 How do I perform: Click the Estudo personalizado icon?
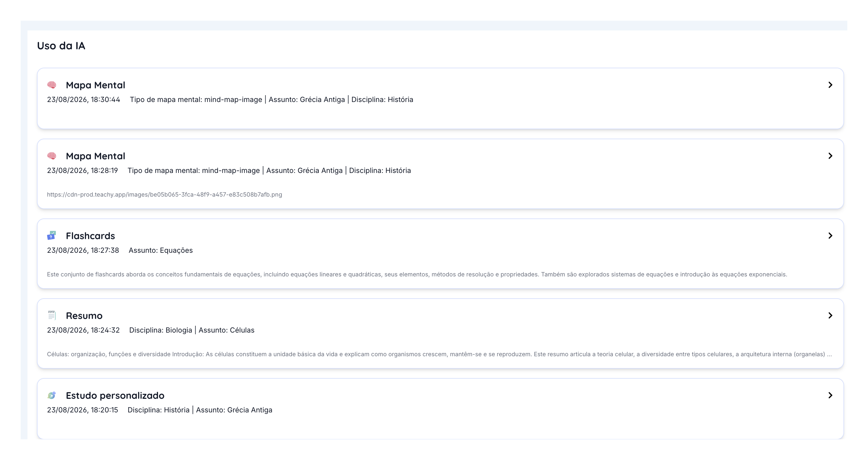pos(52,395)
